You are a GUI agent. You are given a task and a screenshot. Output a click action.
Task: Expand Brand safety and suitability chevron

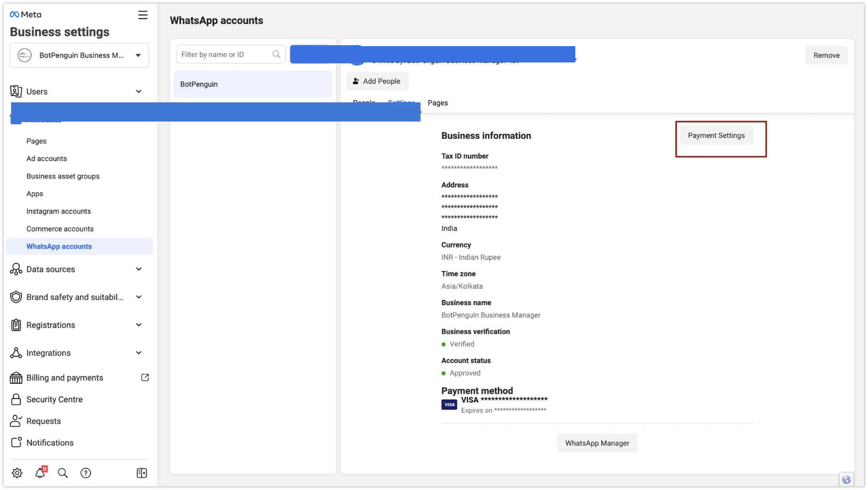tap(139, 297)
